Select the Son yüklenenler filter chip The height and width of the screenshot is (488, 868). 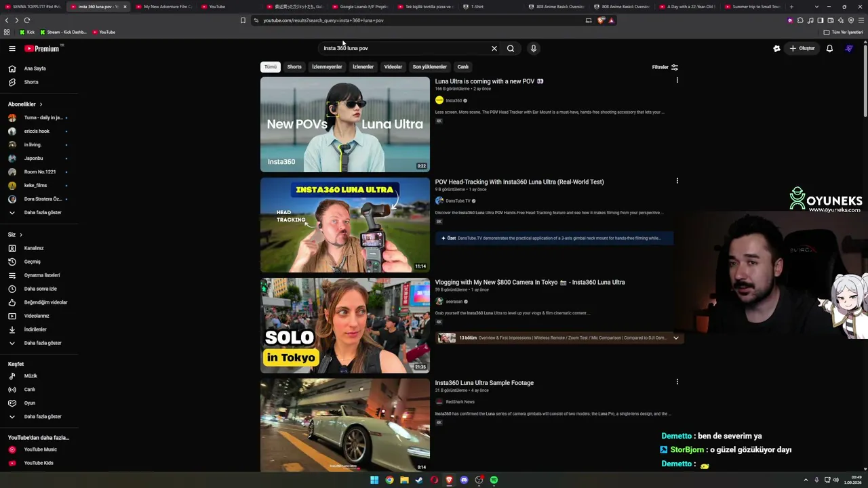click(430, 67)
